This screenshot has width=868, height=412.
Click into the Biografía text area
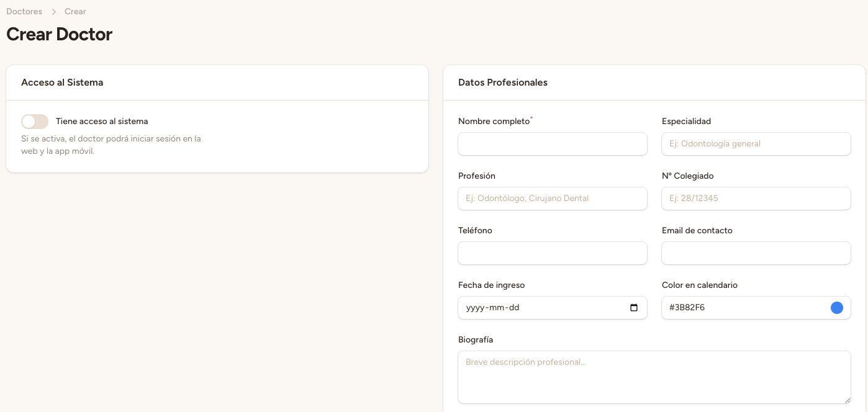[654, 377]
